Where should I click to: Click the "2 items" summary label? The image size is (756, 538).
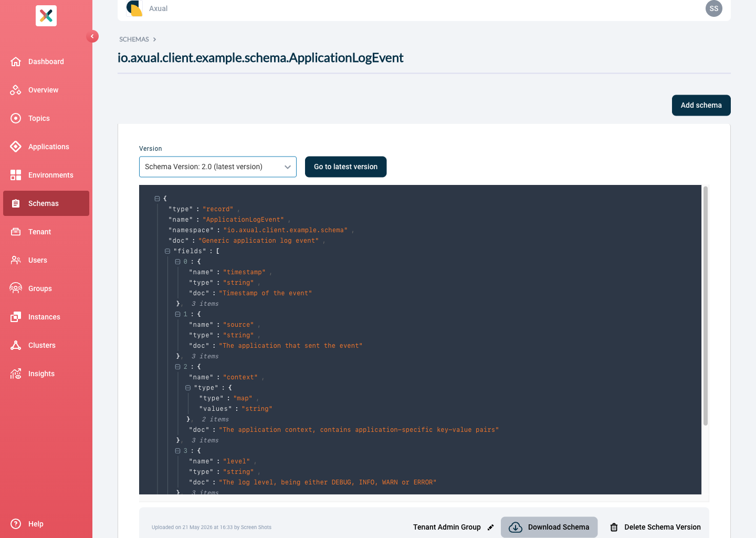[215, 419]
